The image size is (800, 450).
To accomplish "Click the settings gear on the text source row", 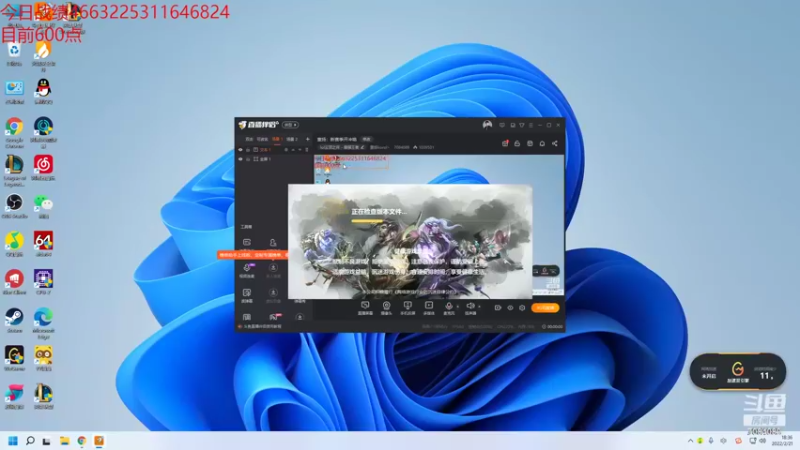I will pyautogui.click(x=286, y=150).
